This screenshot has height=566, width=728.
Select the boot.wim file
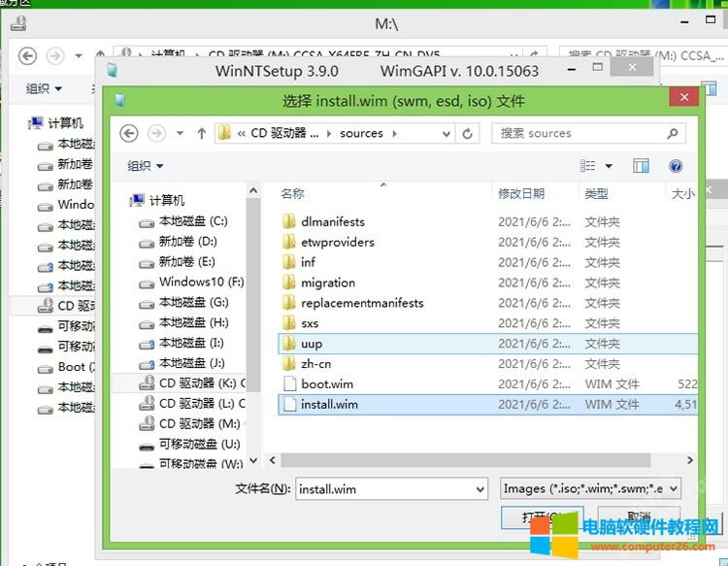(487, 384)
